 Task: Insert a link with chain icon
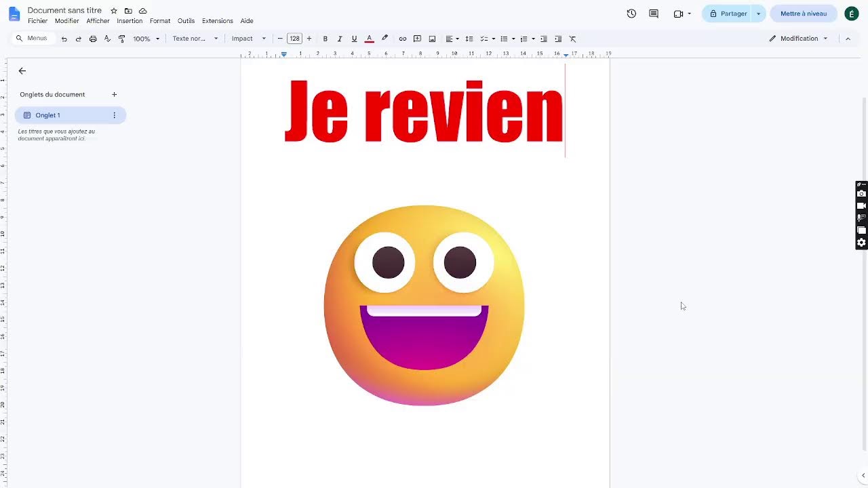click(x=403, y=39)
